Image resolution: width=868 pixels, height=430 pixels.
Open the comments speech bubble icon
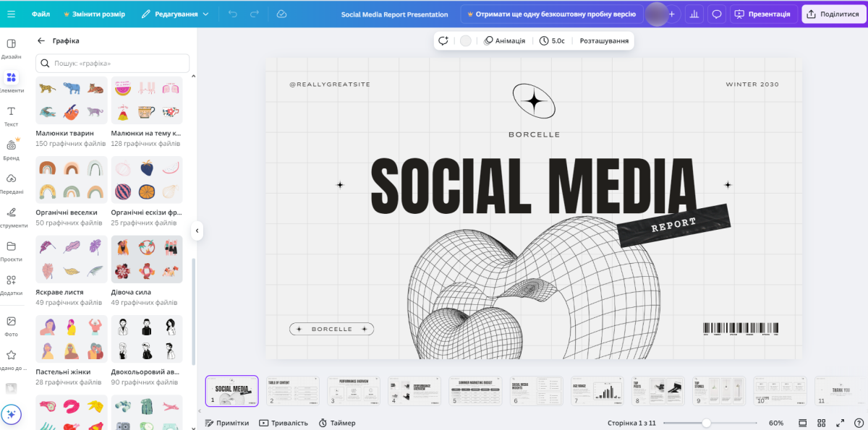717,14
